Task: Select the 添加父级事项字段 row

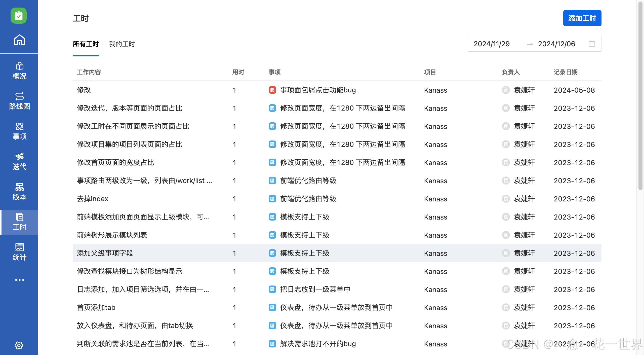Action: point(105,253)
